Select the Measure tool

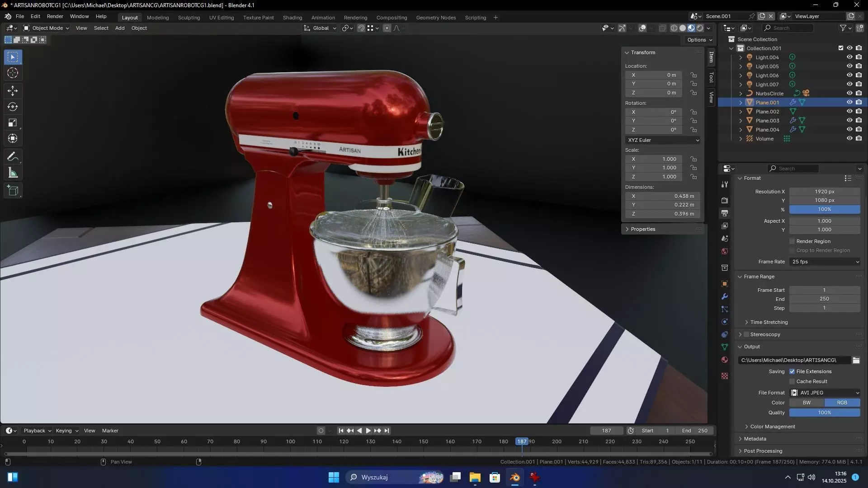(x=13, y=173)
